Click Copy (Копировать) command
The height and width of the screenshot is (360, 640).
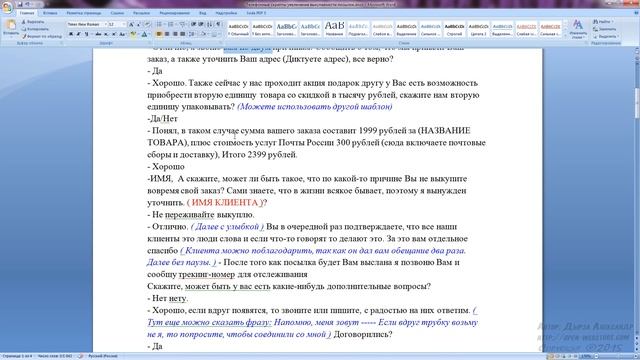[x=35, y=29]
